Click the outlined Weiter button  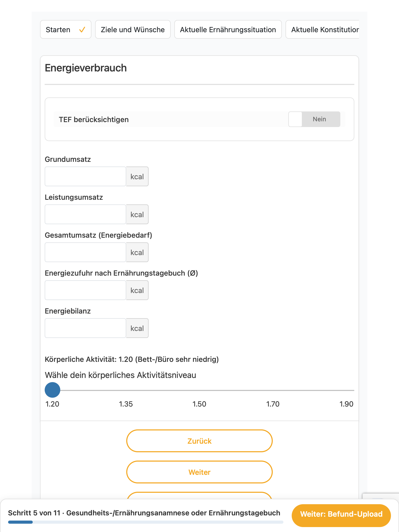199,472
